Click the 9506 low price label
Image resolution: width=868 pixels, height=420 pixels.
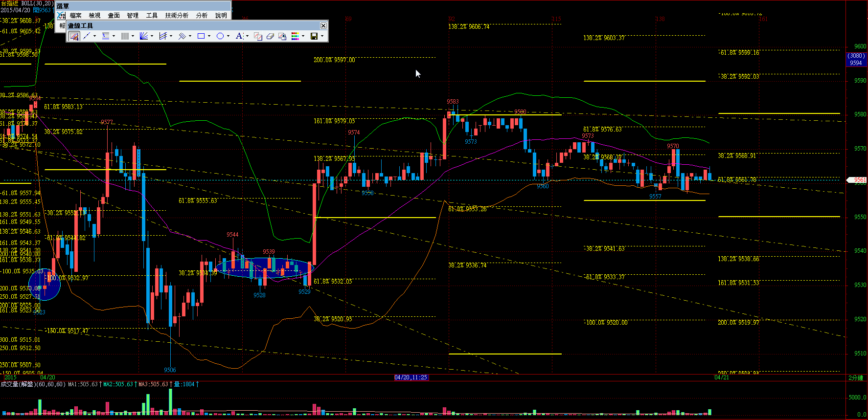[170, 370]
